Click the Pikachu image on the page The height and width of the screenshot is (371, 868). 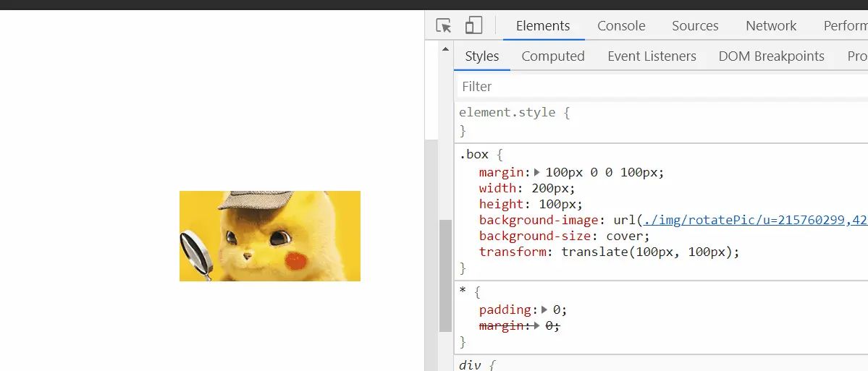tap(269, 236)
